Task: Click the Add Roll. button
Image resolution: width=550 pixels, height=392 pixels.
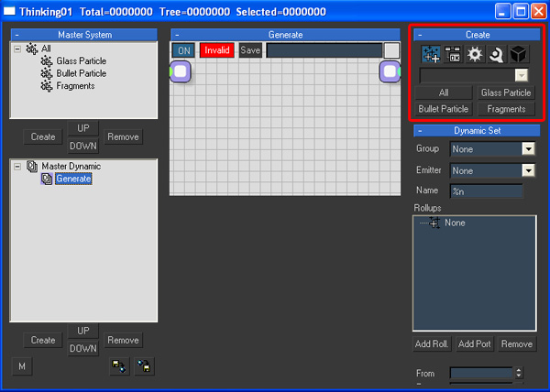Action: 432,344
